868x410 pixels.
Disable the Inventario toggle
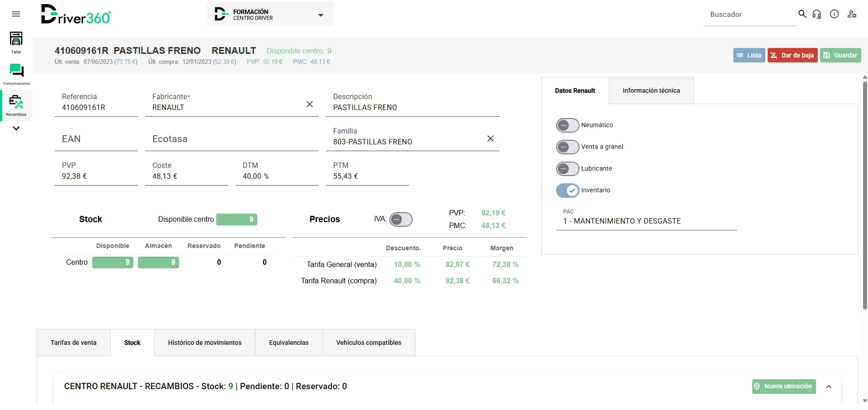tap(567, 191)
